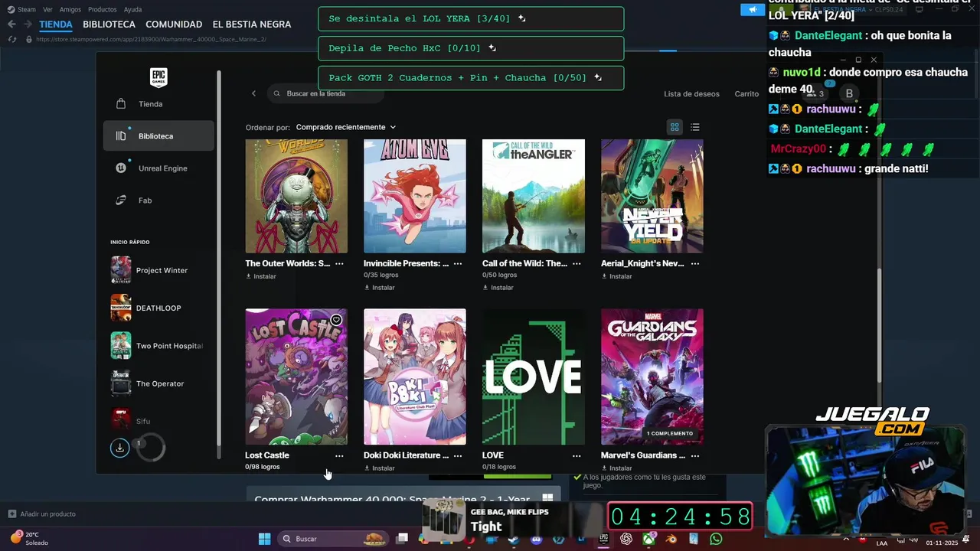Click Instalar under Aerial_Knight's Never Yield
The image size is (980, 551).
tap(617, 276)
